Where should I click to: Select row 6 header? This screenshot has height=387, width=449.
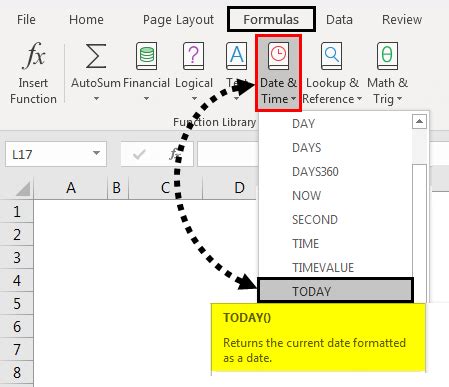coord(17,326)
